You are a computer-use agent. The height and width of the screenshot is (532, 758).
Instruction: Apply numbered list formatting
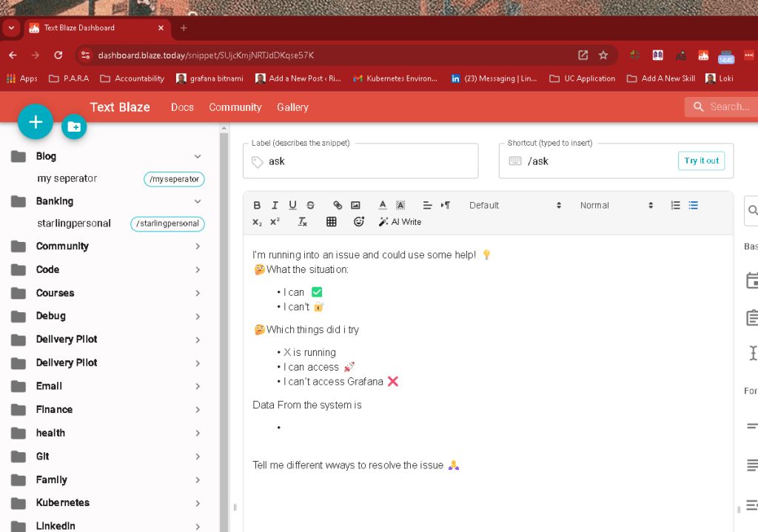675,206
